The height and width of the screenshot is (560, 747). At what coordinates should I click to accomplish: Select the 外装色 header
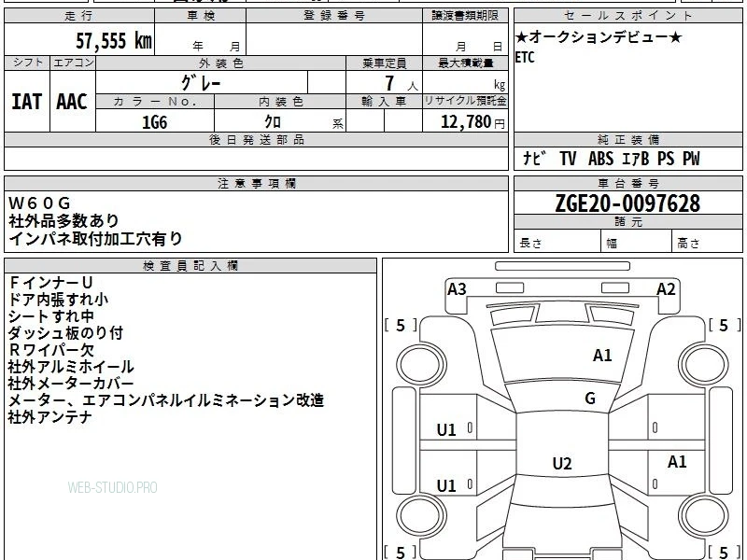(x=221, y=63)
